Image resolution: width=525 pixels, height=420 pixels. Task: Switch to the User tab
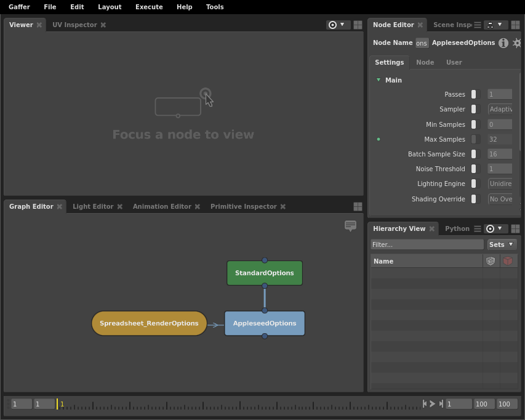[x=454, y=62]
